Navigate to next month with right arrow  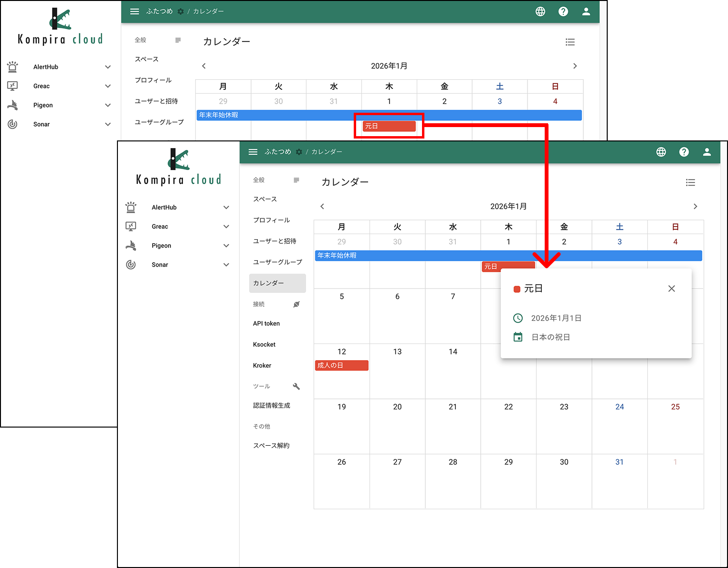[x=696, y=206]
